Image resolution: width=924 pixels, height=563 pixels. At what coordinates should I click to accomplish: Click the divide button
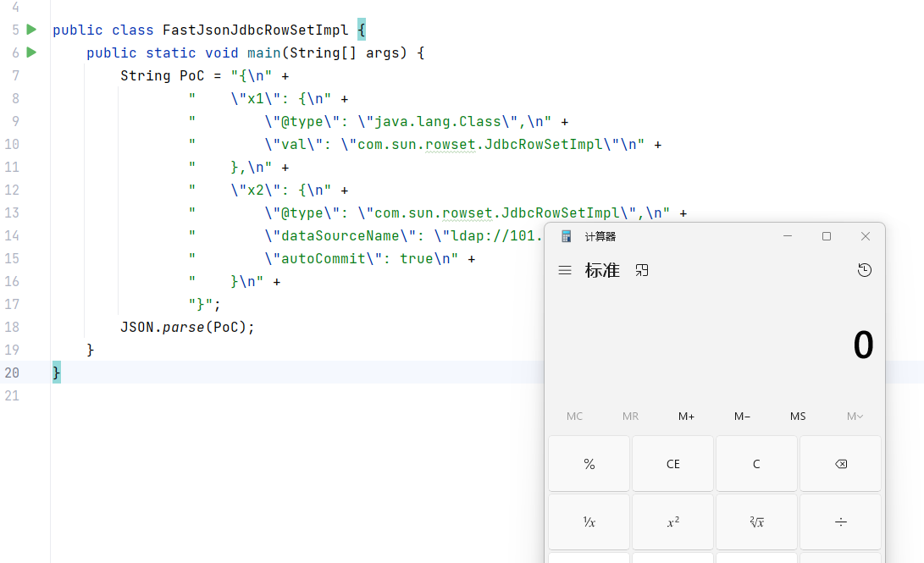(841, 522)
